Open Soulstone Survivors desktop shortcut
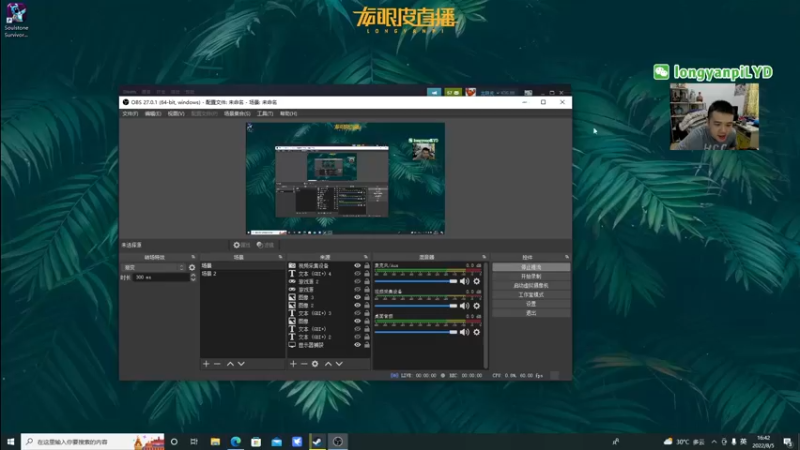 [x=16, y=20]
